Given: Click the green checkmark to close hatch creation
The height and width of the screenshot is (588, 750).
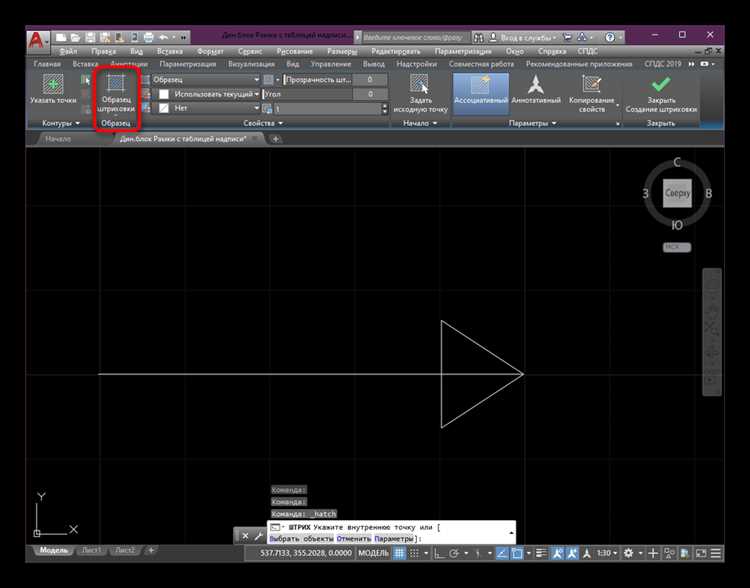Looking at the screenshot, I should [x=661, y=84].
